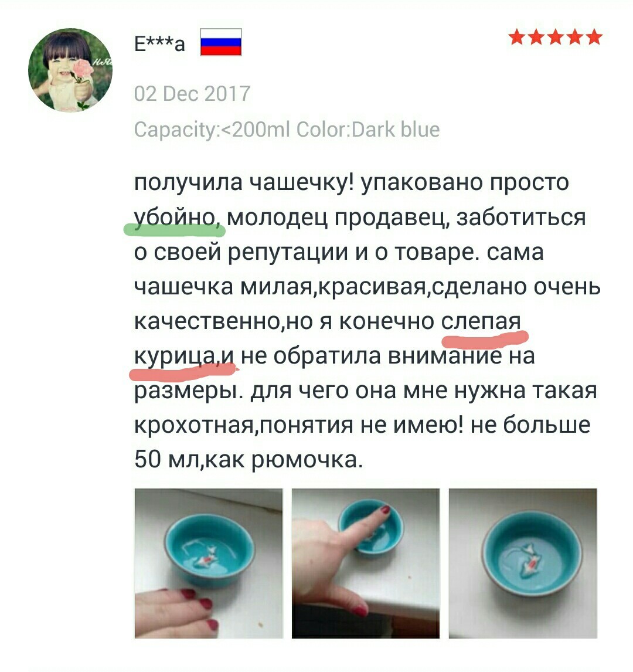Open third photo of blue cup alone
Image resolution: width=633 pixels, height=672 pixels.
pyautogui.click(x=523, y=563)
